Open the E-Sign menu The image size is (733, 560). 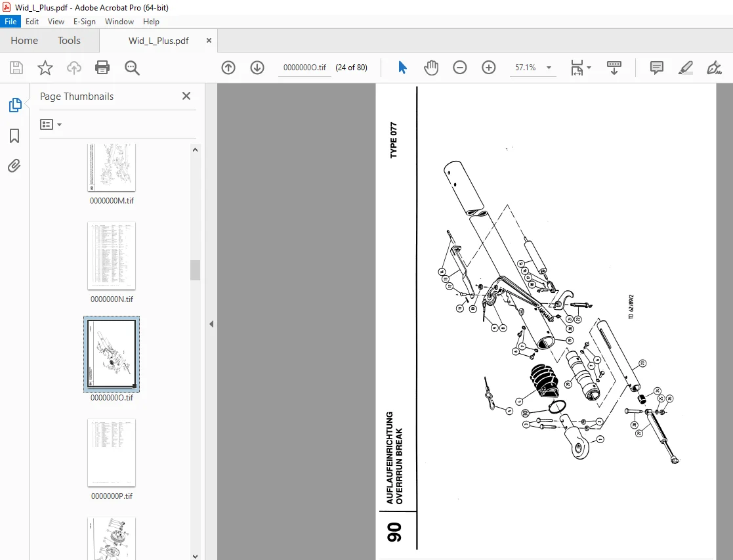pos(85,22)
